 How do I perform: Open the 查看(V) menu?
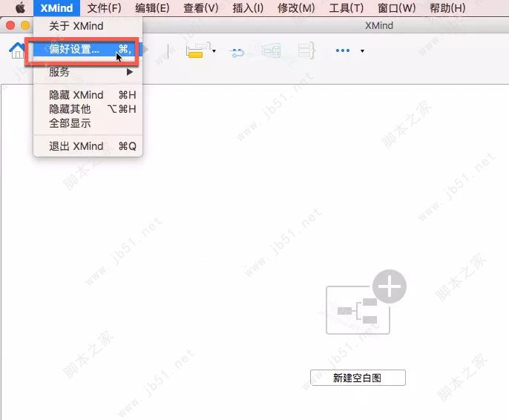click(201, 7)
